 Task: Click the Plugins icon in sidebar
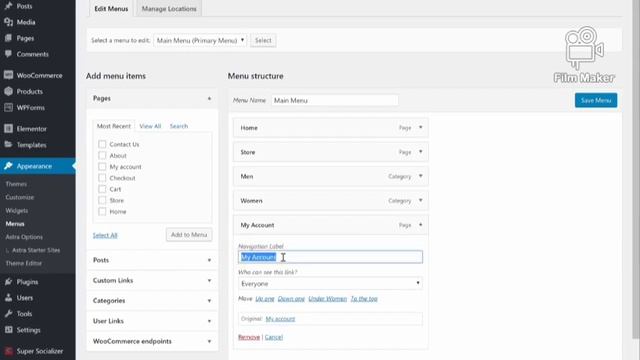click(8, 282)
